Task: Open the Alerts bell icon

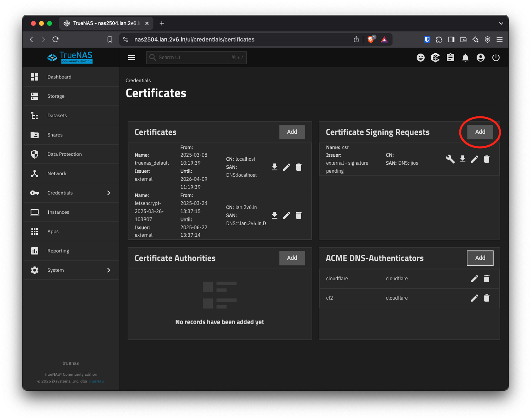Action: coord(465,58)
